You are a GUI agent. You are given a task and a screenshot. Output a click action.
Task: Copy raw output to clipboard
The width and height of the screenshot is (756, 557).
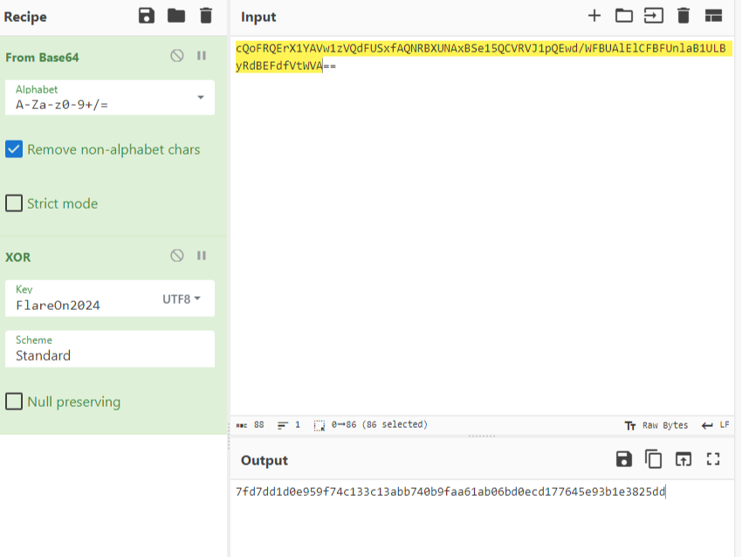(653, 459)
